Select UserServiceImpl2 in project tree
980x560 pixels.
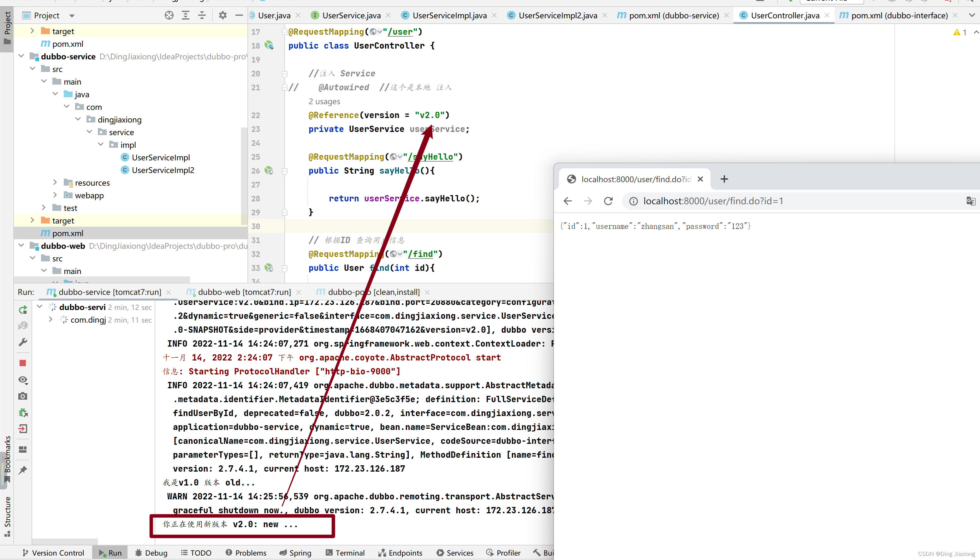(163, 170)
